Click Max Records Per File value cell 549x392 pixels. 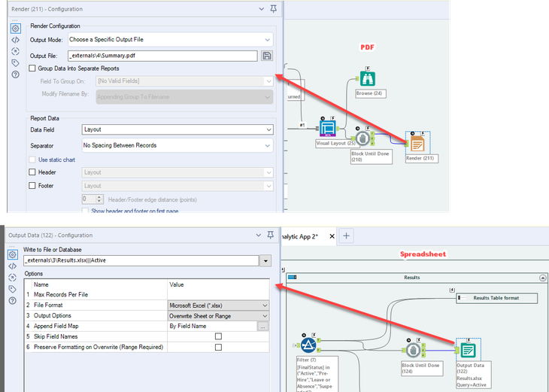(x=219, y=295)
